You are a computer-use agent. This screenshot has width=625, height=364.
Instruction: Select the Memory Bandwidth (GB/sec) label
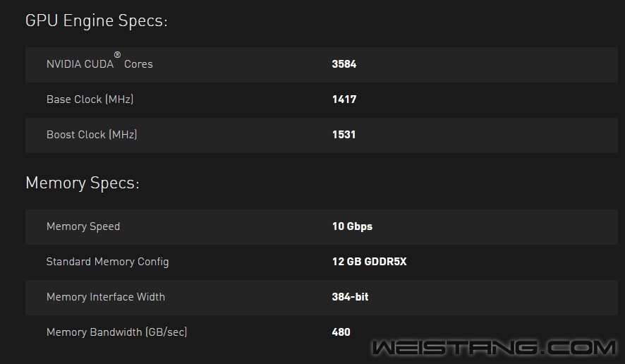pos(117,332)
